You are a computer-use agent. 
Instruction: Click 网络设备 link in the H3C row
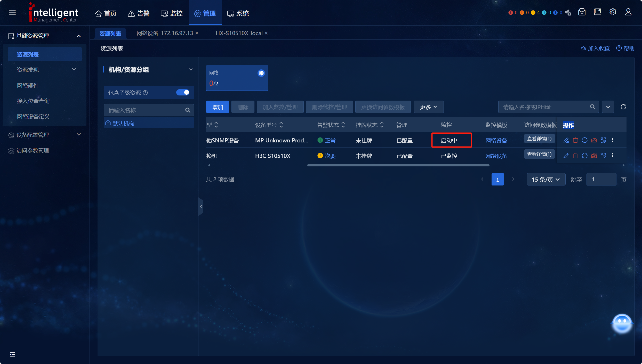(496, 156)
